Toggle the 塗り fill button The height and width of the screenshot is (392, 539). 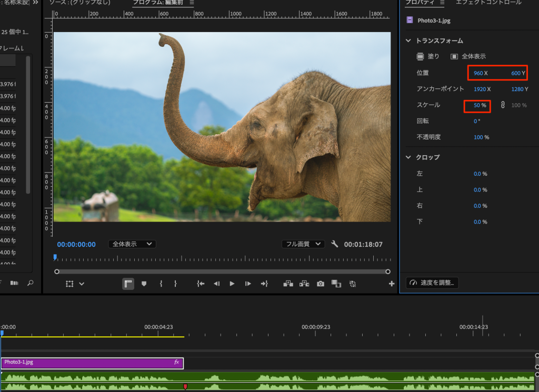point(427,56)
